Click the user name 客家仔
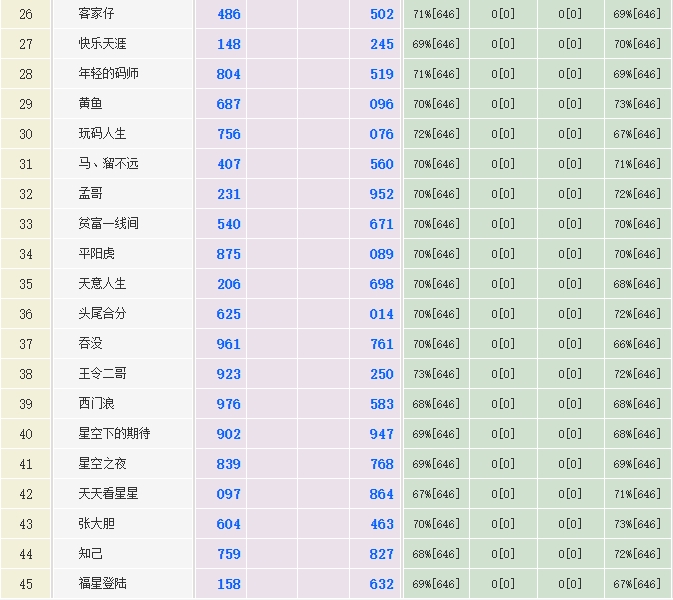This screenshot has height=600, width=673. [96, 14]
